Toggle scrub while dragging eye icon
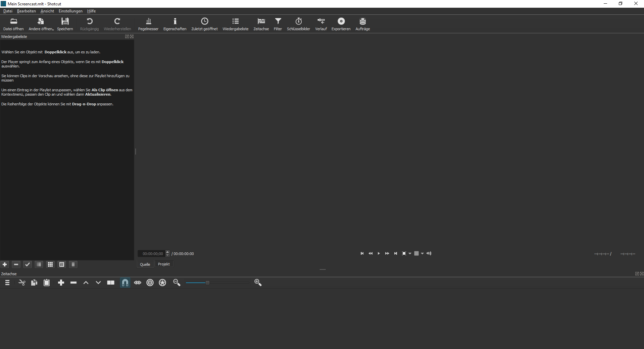The image size is (644, 349). [138, 283]
